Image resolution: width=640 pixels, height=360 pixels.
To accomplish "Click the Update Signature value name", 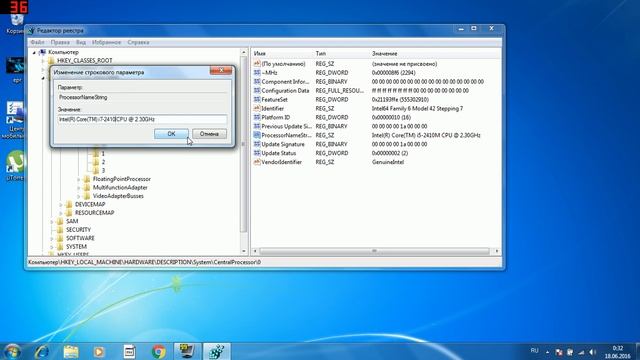I will tap(283, 144).
